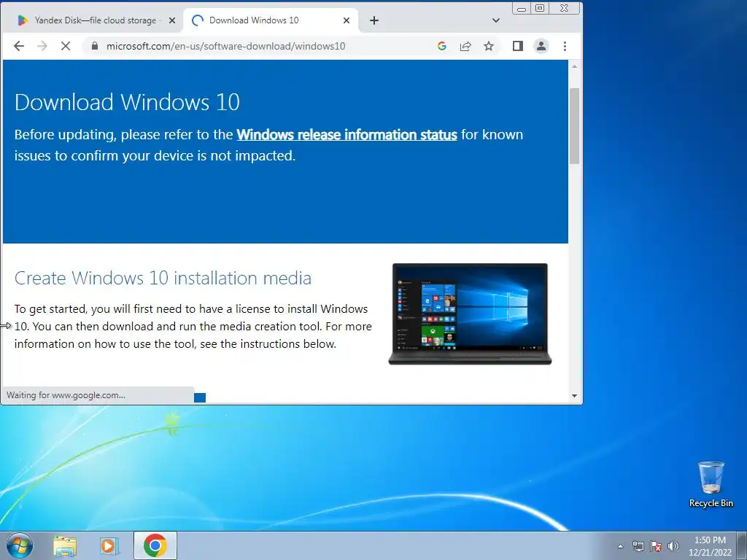Click the Create Windows 10 installation media heading
The width and height of the screenshot is (747, 560).
coord(163,278)
